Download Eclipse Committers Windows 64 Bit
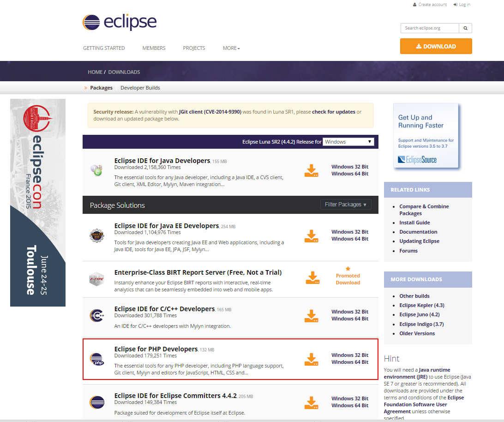 point(350,405)
